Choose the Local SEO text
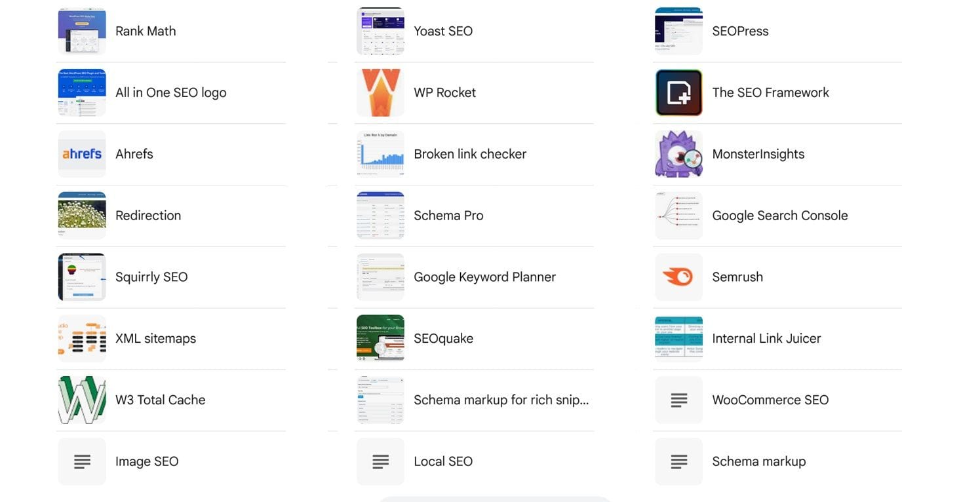980x502 pixels. click(x=443, y=461)
